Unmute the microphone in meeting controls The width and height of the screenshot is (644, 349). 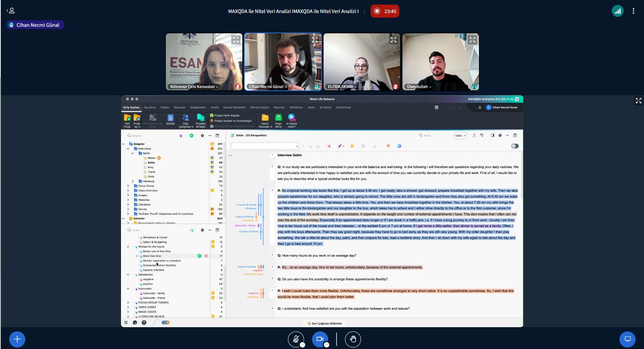point(296,339)
